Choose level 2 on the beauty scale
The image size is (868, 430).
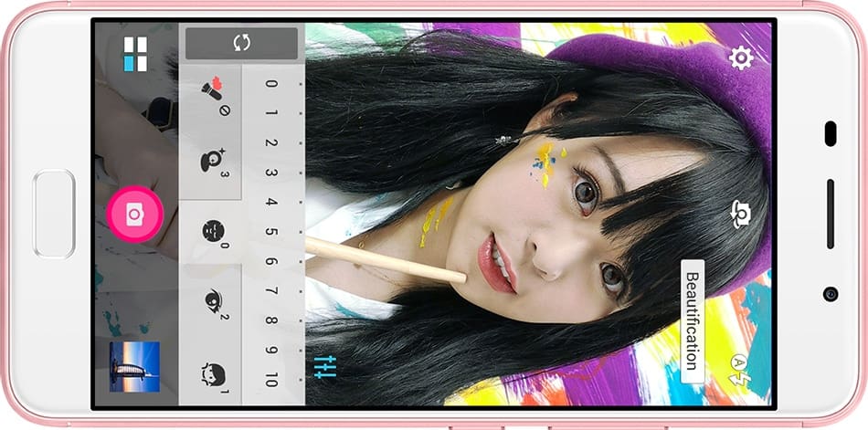270,142
